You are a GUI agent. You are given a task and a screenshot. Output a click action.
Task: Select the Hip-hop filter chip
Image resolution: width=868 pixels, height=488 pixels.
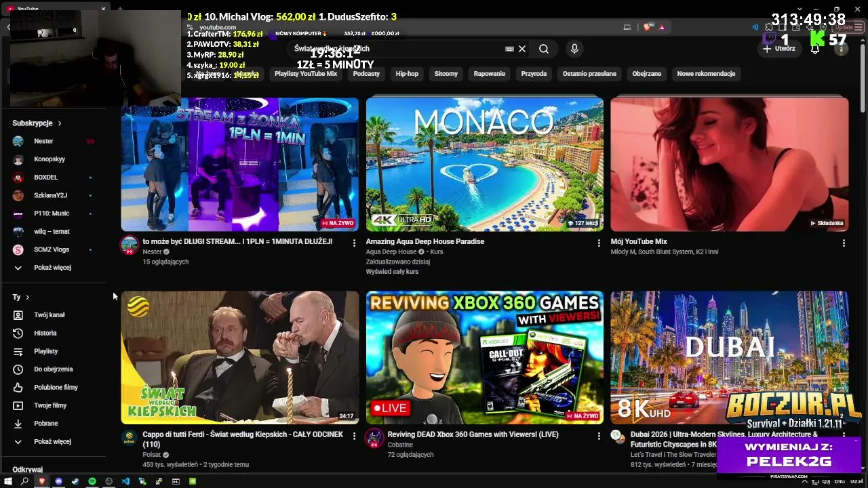(x=407, y=74)
